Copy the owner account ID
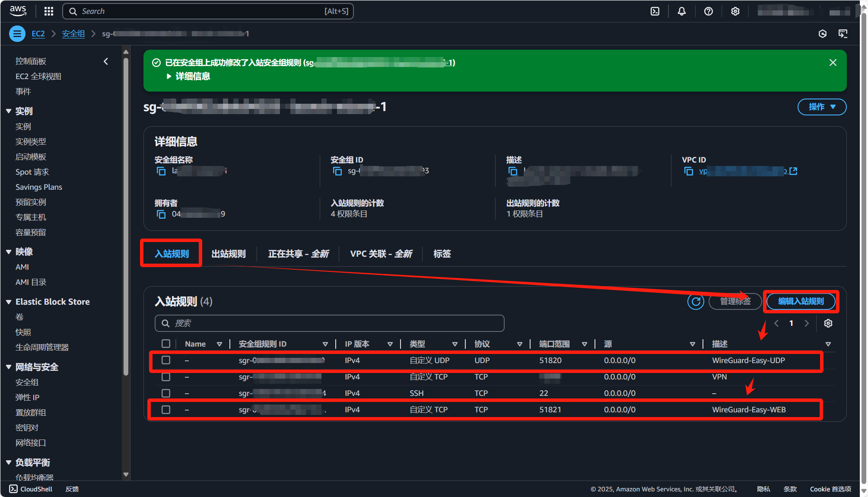Image resolution: width=868 pixels, height=497 pixels. tap(161, 214)
